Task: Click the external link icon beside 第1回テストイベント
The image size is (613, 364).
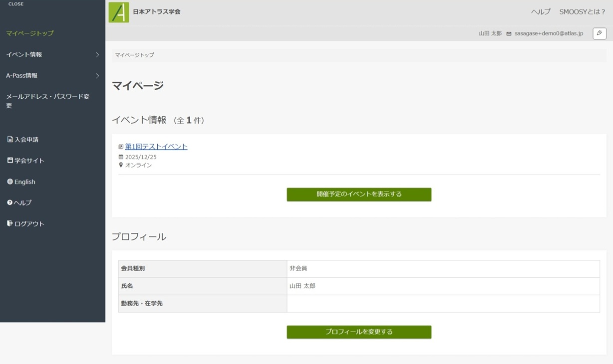Action: click(x=121, y=147)
